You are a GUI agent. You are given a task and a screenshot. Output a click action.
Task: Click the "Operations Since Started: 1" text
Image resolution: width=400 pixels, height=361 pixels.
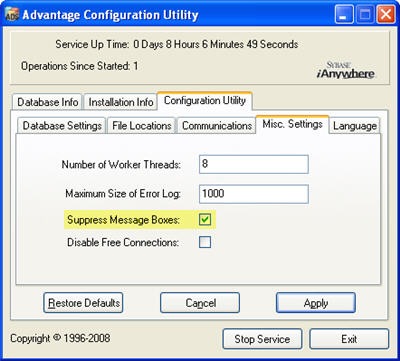pyautogui.click(x=79, y=66)
